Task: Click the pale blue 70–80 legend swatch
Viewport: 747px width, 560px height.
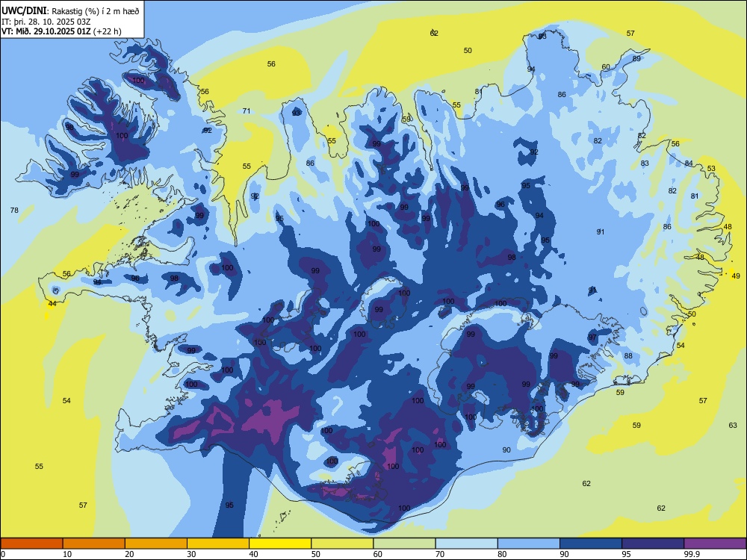Action: (466, 544)
